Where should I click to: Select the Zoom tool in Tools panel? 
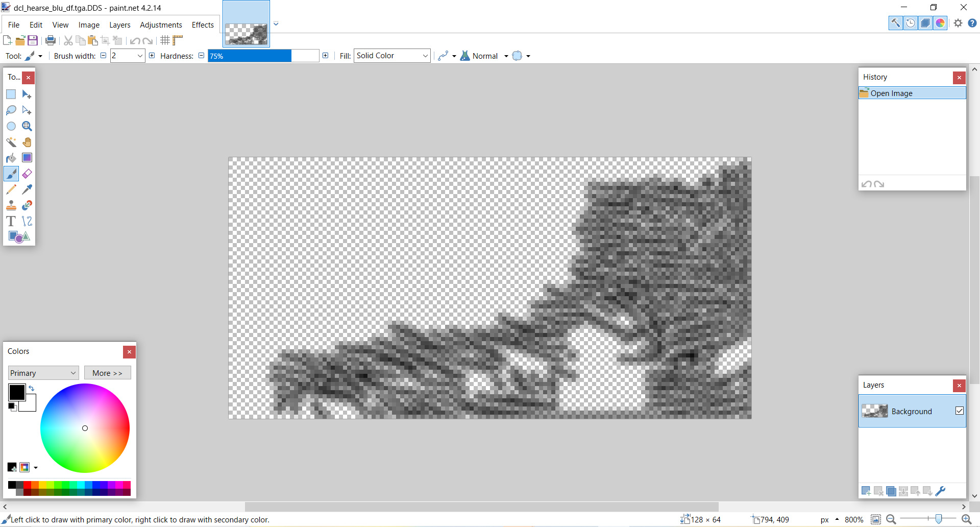point(27,126)
